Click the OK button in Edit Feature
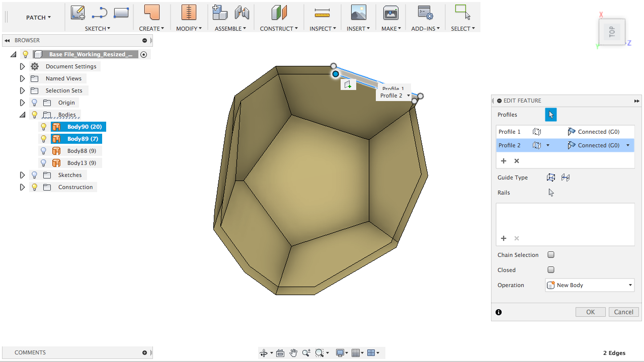The image size is (644, 362). (591, 312)
